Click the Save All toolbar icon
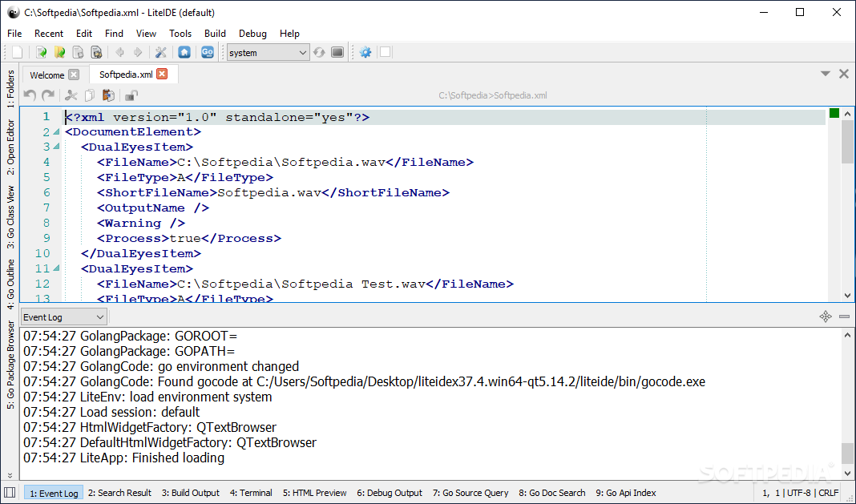 tap(97, 52)
